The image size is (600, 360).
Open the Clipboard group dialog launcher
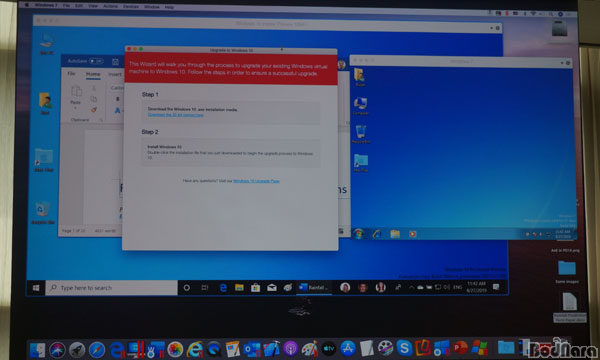click(x=101, y=120)
